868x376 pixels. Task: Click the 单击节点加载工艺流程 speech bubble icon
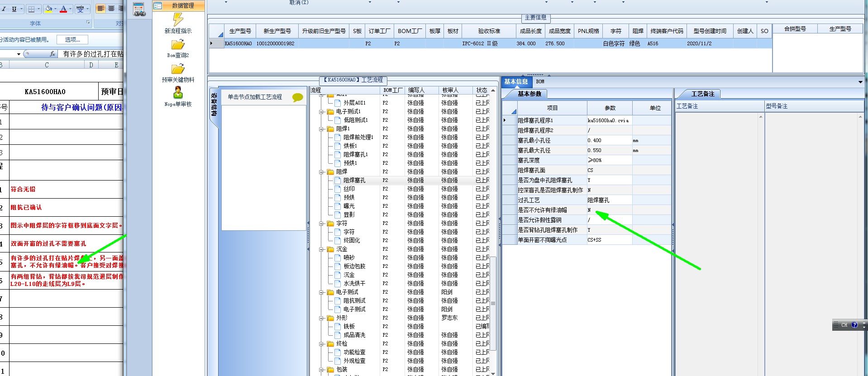pos(297,97)
